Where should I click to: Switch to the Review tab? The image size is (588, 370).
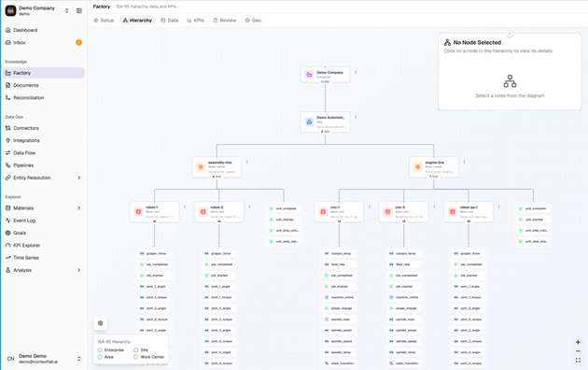pyautogui.click(x=225, y=21)
